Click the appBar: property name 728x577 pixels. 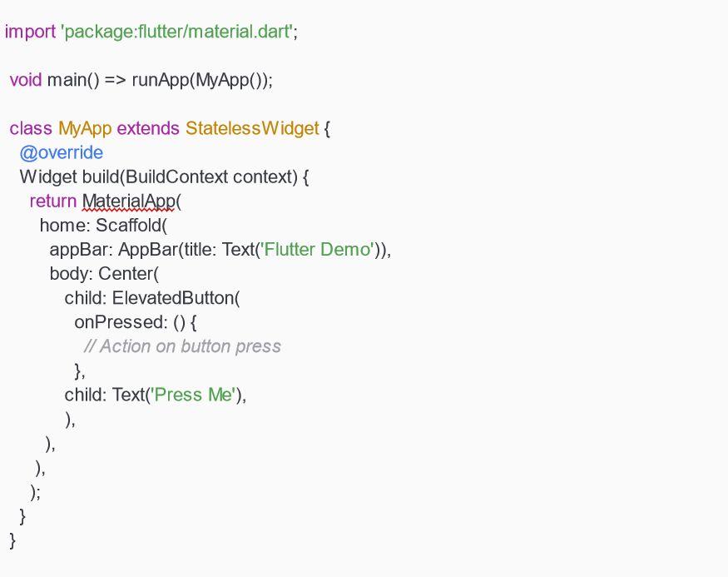click(82, 250)
